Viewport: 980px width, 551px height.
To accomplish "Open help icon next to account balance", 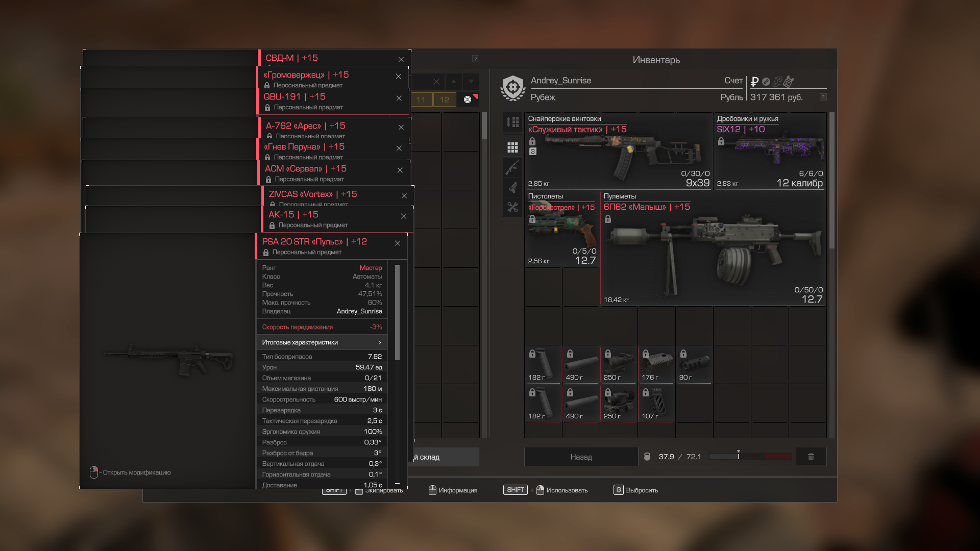I will pos(823,97).
